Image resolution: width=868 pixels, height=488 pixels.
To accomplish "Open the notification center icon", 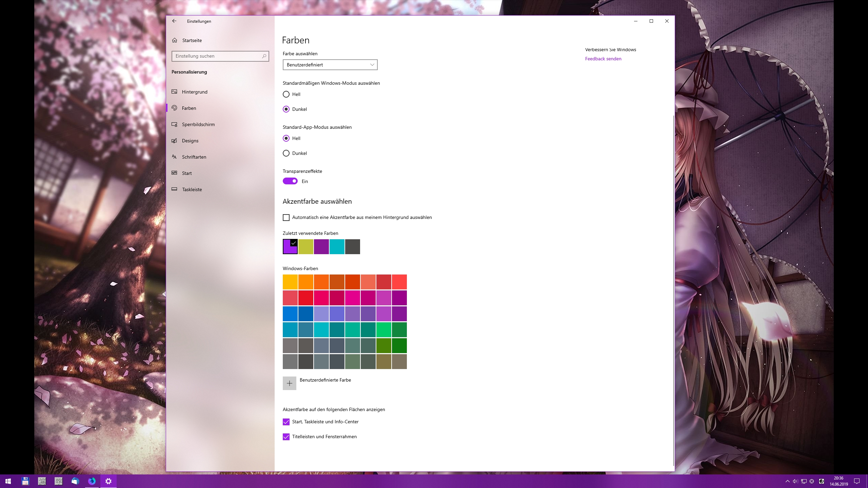I will click(x=857, y=481).
